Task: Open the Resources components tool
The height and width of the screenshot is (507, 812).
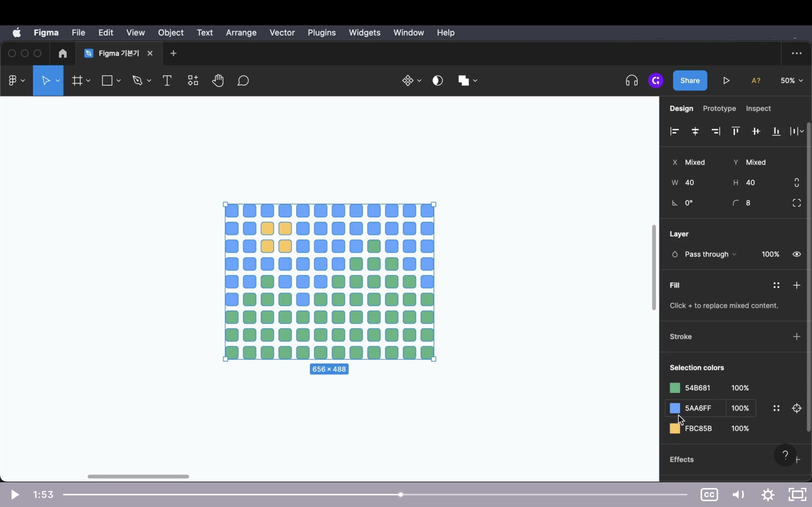Action: click(193, 81)
